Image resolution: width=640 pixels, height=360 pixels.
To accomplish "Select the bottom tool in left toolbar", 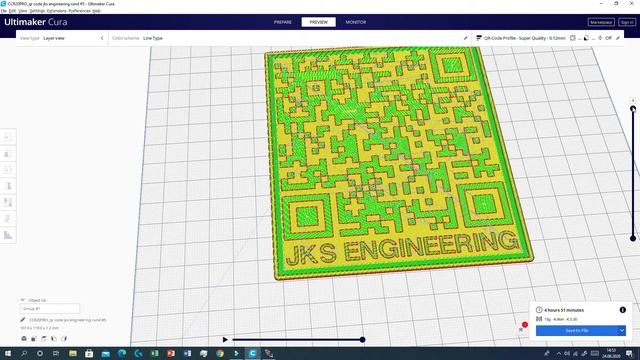I will click(x=8, y=235).
